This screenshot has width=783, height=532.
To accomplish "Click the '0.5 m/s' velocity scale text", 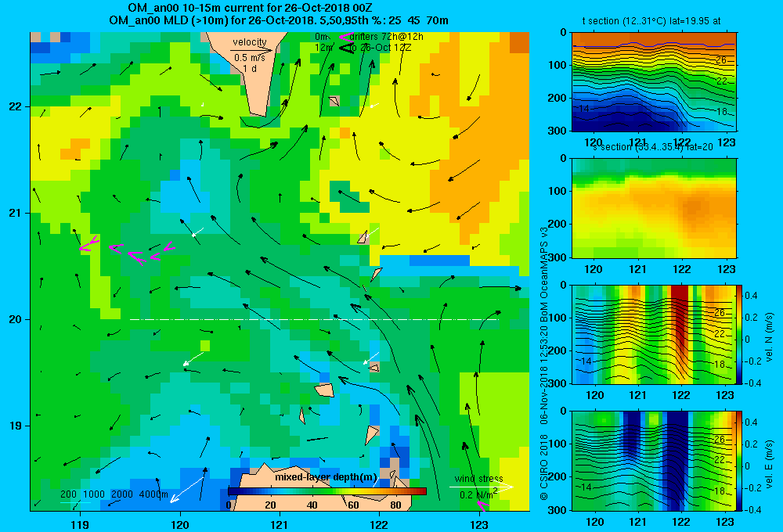I will (250, 58).
